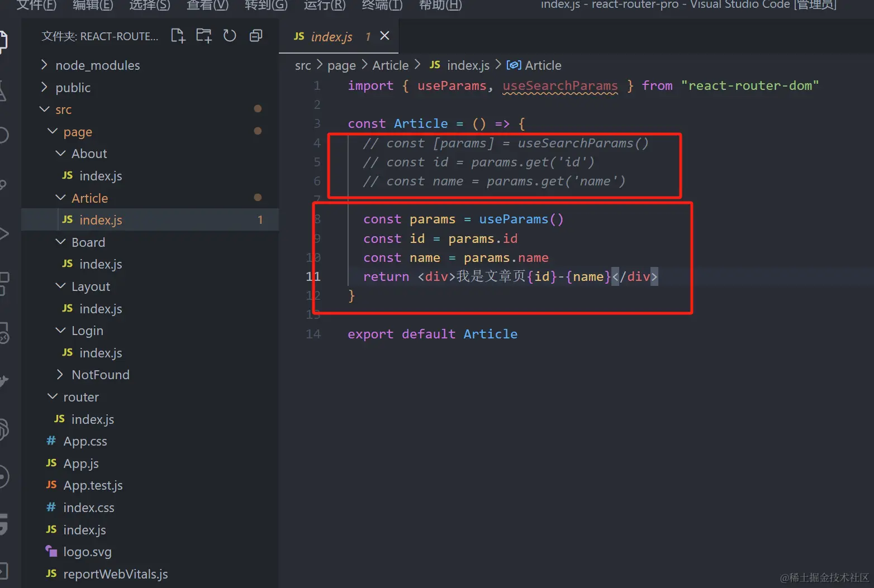The height and width of the screenshot is (588, 874).
Task: Collapse the Article folder
Action: click(150, 198)
